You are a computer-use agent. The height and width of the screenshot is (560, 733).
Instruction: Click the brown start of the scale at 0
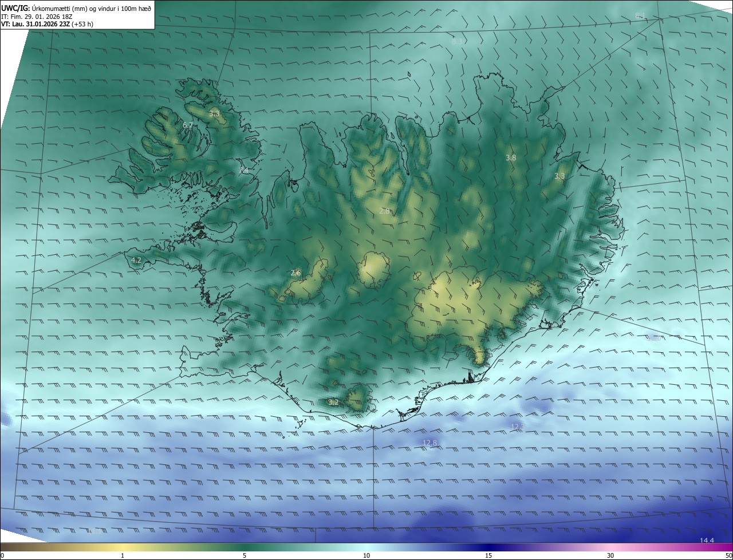(3, 547)
